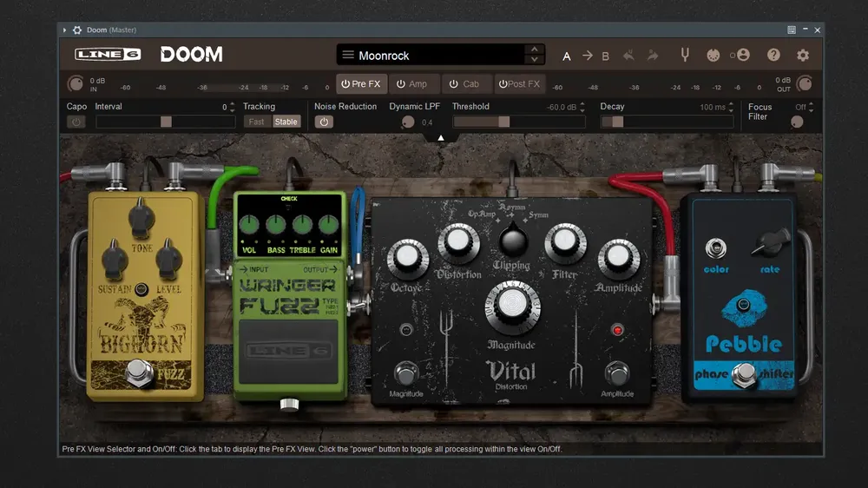Click the Dynamic LPF knob

click(408, 122)
